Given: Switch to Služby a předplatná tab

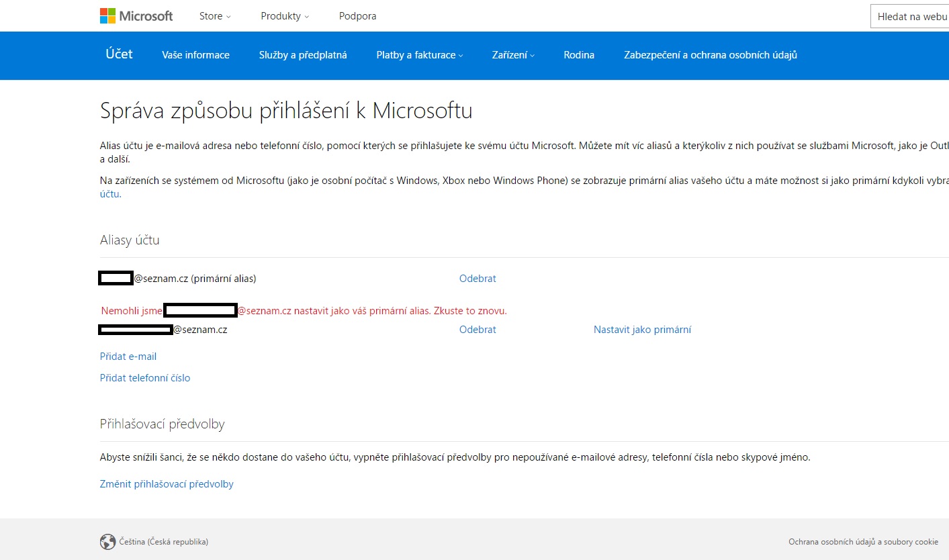Looking at the screenshot, I should click(303, 55).
